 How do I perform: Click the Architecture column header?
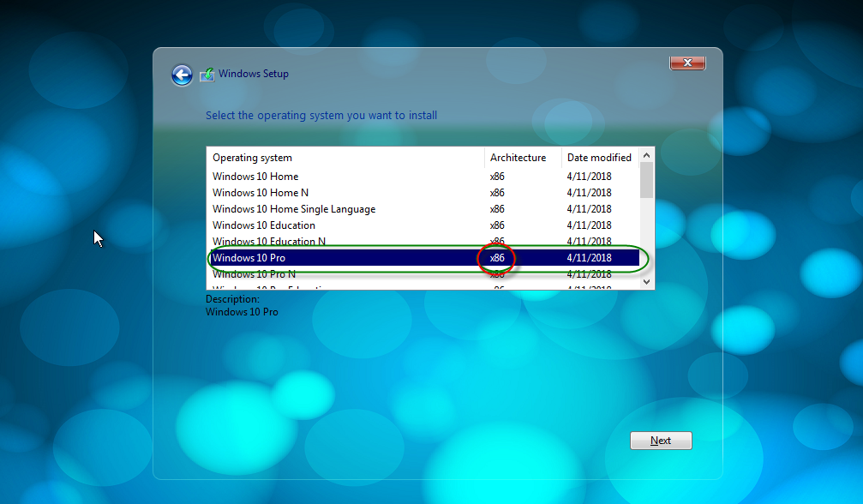[518, 158]
